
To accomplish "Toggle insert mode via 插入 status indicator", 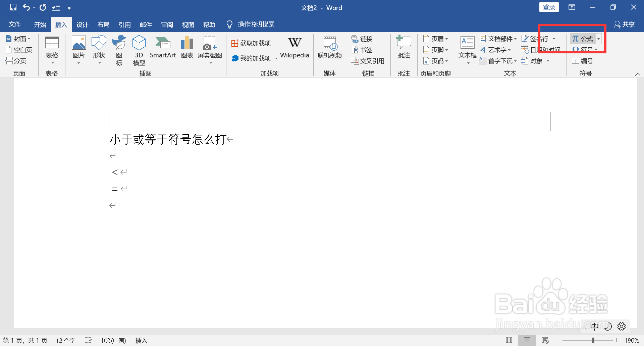I will pos(141,340).
